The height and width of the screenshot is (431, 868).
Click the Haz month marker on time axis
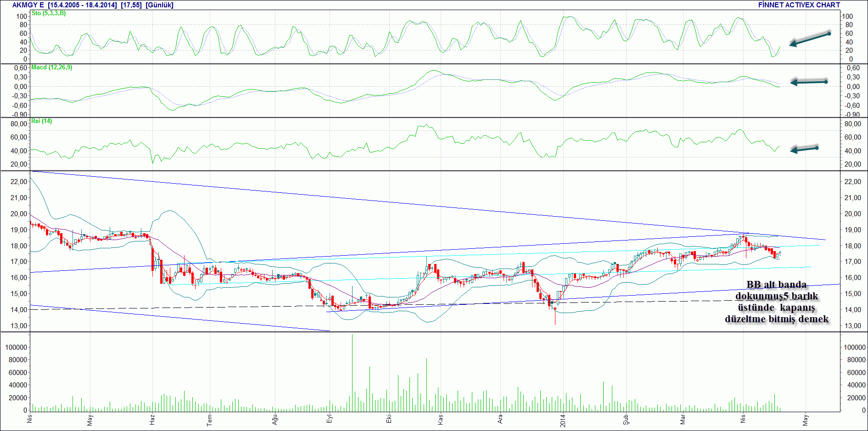[152, 420]
